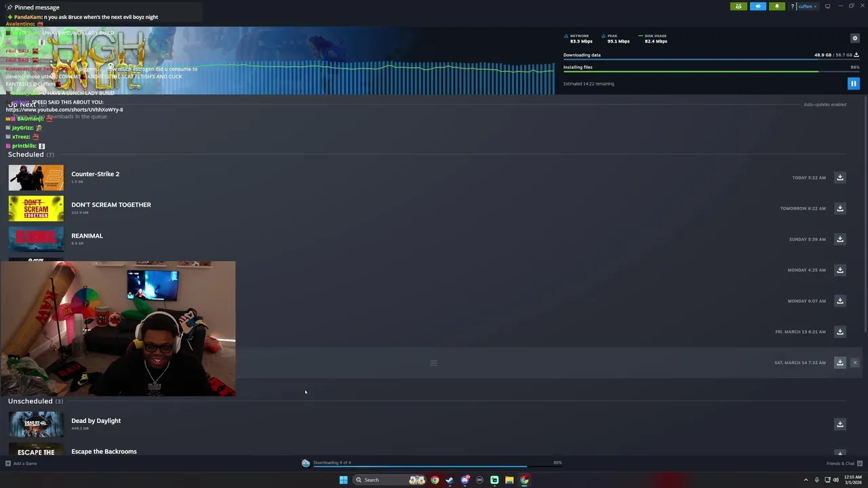Screen dimensions: 868x488
Task: Click the Peak 95.1 Mbps stat
Action: pyautogui.click(x=616, y=39)
